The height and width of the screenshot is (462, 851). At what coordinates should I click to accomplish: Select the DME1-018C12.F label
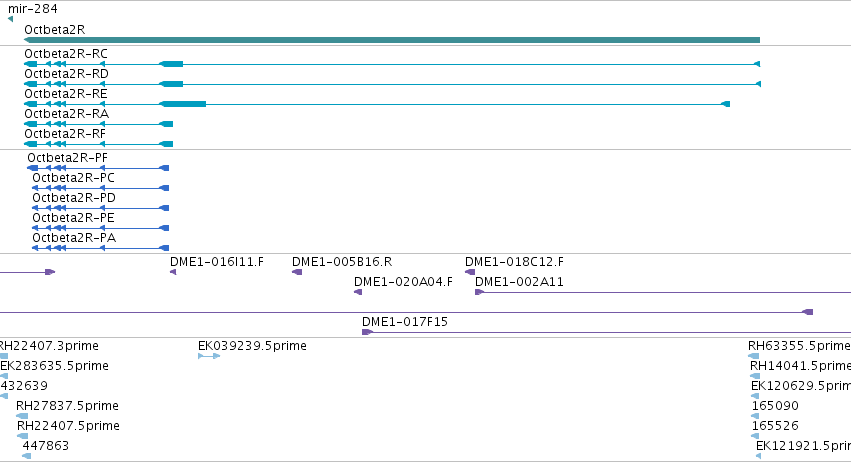[x=514, y=262]
